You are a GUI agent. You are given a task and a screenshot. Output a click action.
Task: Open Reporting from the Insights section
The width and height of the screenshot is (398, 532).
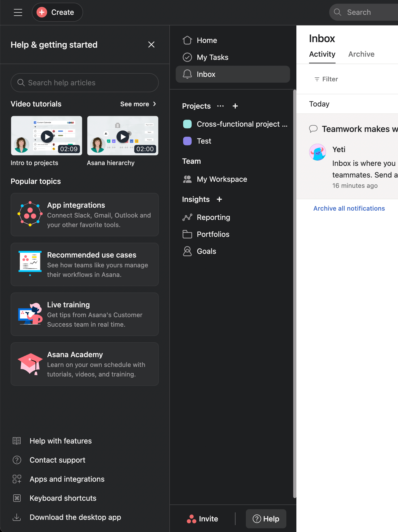[213, 217]
